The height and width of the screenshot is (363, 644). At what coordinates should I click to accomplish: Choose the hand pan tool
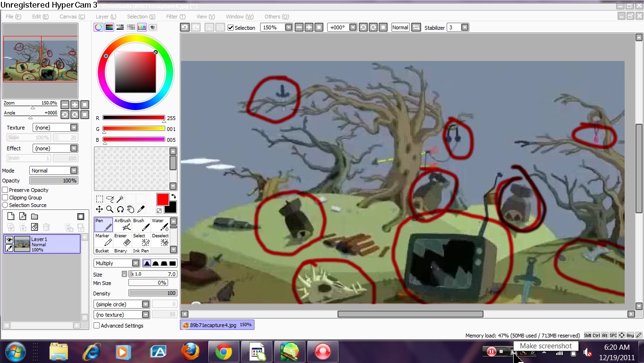click(x=130, y=209)
